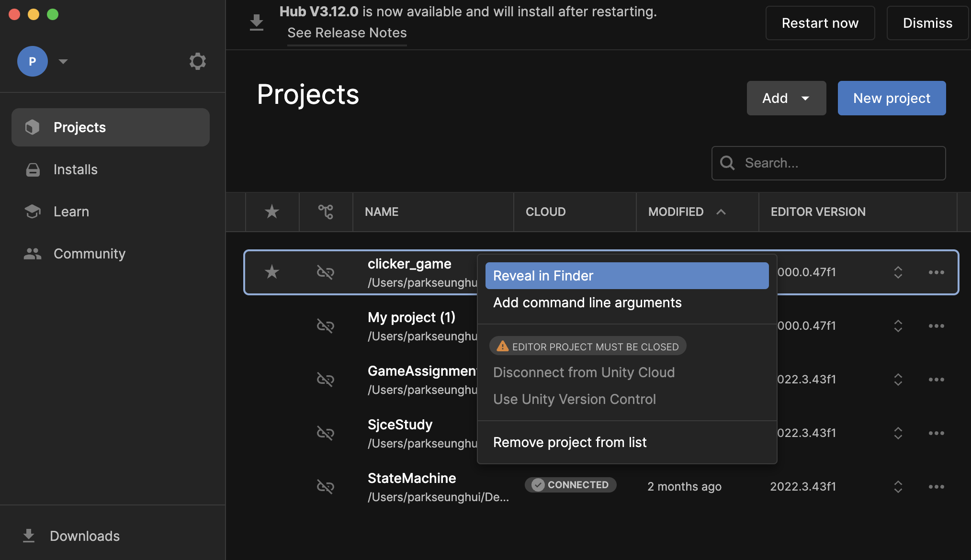971x560 pixels.
Task: Click the three-dot menu for StateMachine
Action: click(936, 487)
